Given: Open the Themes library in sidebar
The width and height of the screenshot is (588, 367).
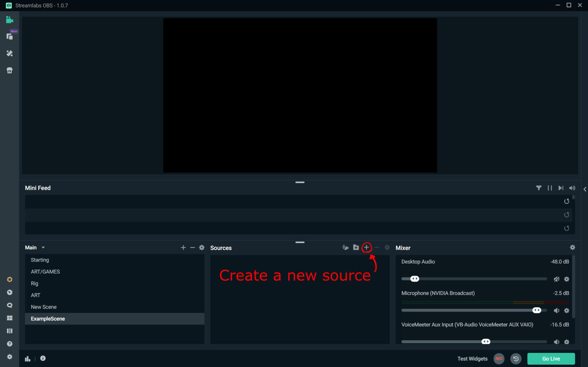Looking at the screenshot, I should (9, 53).
